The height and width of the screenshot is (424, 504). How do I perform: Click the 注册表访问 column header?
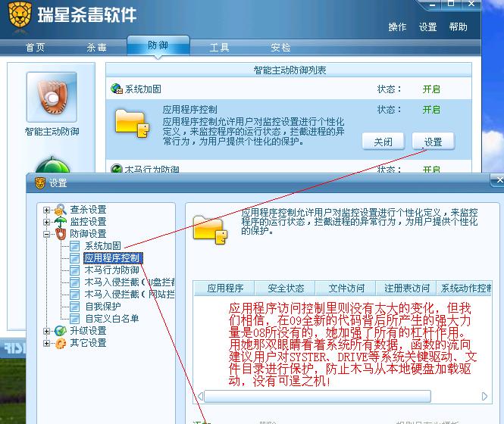[x=407, y=288]
